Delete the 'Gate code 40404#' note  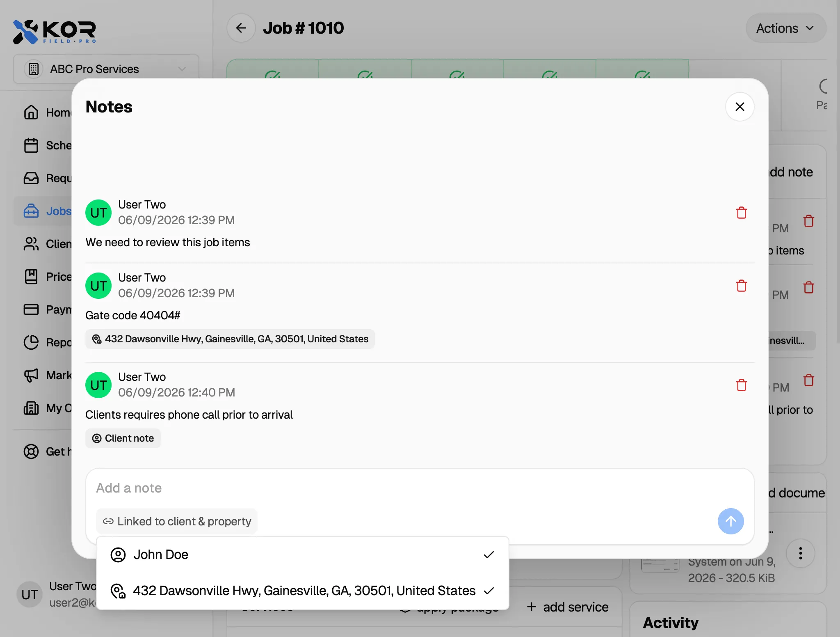(x=741, y=286)
